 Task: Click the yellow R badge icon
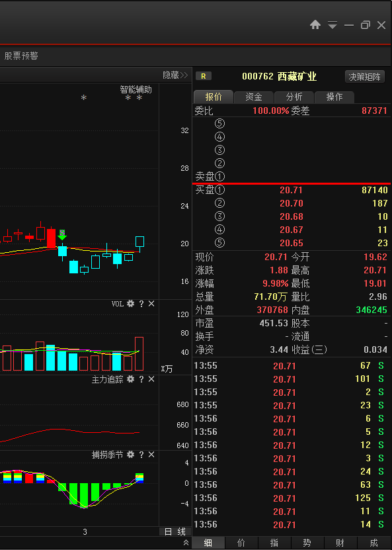pos(204,76)
